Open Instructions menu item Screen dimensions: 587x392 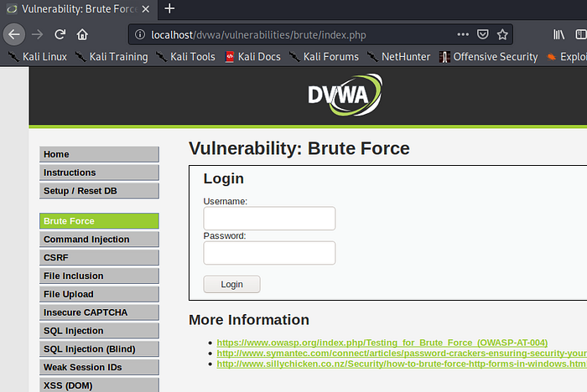click(x=99, y=173)
